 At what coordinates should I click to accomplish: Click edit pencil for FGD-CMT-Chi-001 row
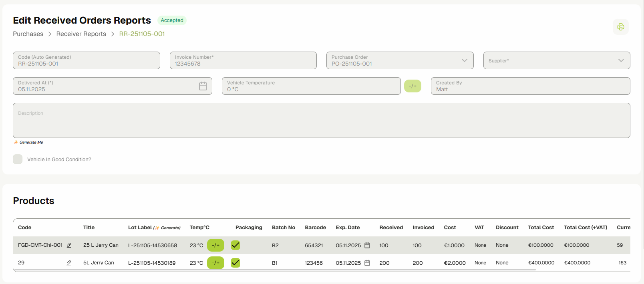coord(69,245)
